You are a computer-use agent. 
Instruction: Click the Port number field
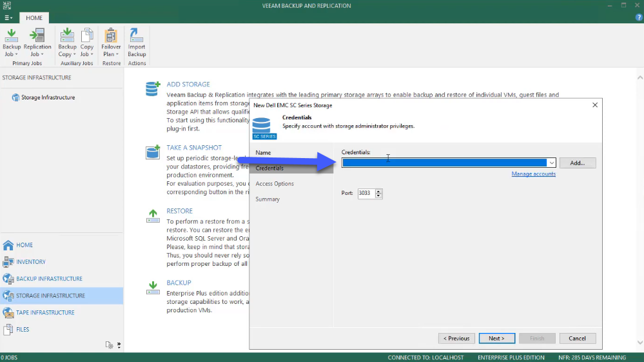[x=366, y=193]
